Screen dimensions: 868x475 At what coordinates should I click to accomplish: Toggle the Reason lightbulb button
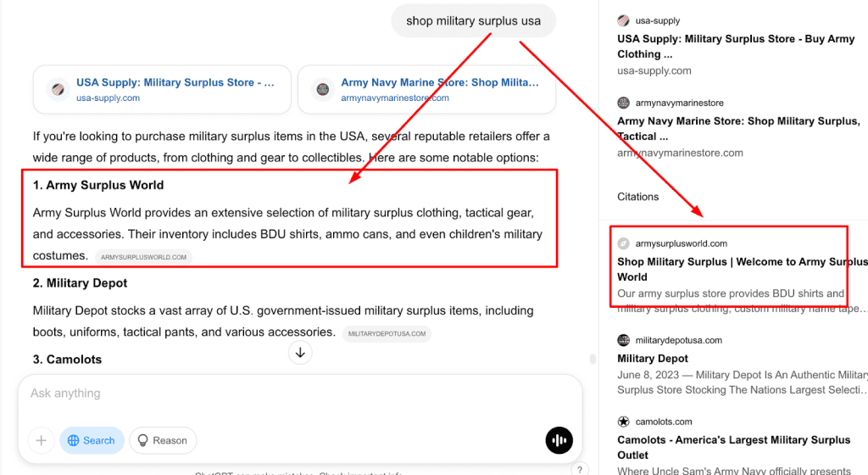pyautogui.click(x=163, y=441)
